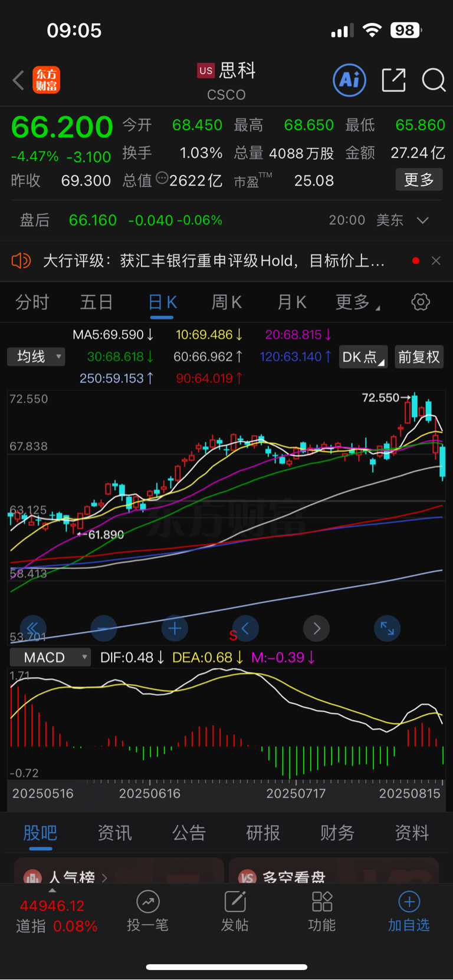The image size is (453, 980).
Task: Open the 财务 tab
Action: pos(337,833)
